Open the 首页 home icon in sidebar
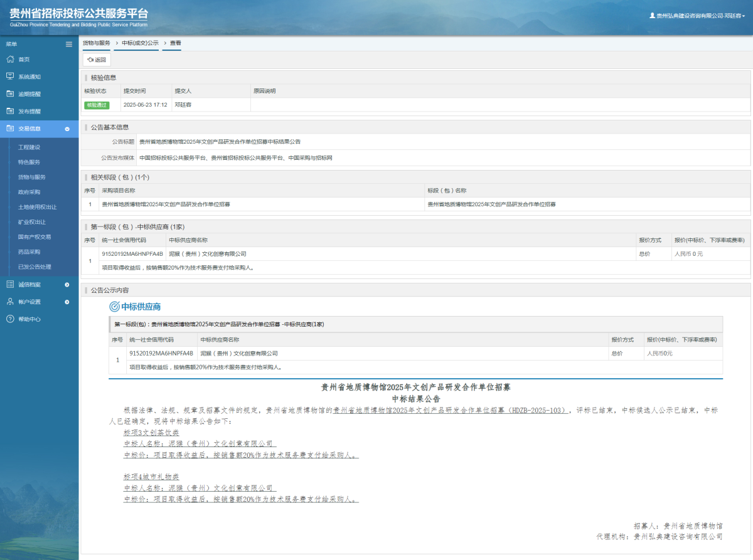 click(x=10, y=59)
